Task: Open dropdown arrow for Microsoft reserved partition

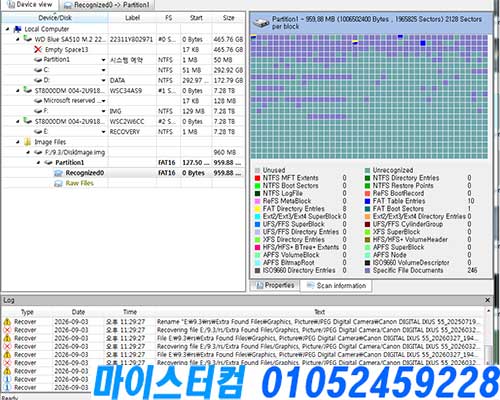Action: click(x=103, y=101)
